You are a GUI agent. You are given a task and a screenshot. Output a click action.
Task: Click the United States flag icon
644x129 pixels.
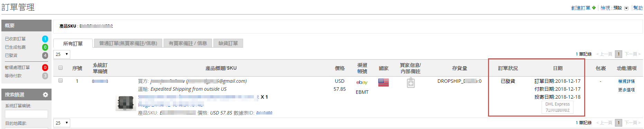(x=383, y=82)
